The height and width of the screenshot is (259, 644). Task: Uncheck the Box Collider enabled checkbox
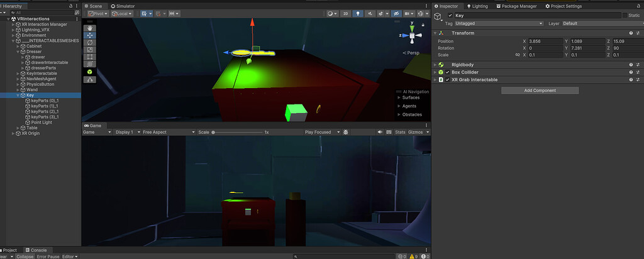point(447,72)
